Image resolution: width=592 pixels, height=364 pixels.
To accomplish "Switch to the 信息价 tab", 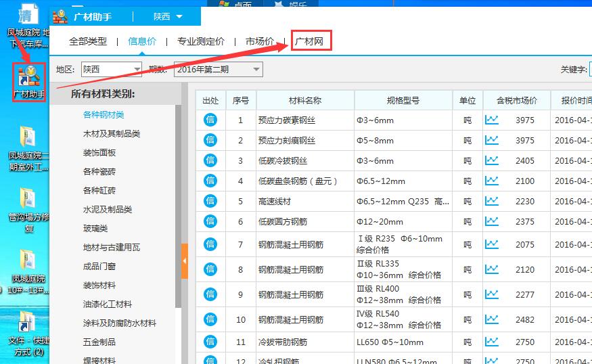I will coord(142,41).
